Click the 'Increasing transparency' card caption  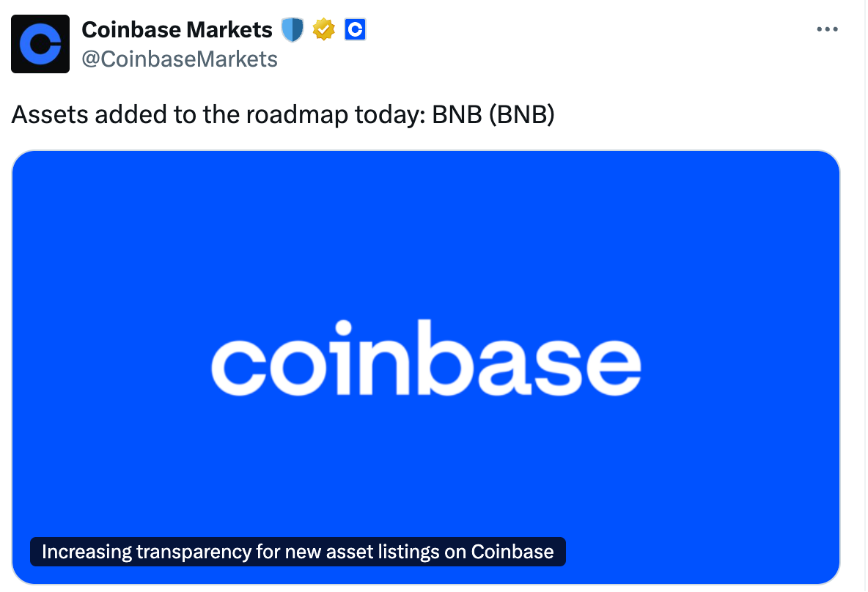[x=298, y=552]
